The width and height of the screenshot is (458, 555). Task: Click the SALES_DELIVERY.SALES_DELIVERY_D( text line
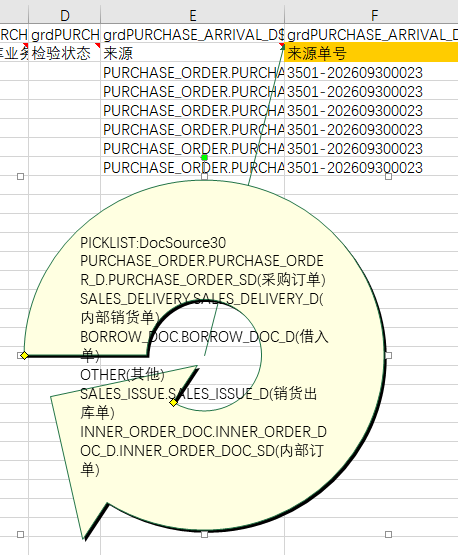pyautogui.click(x=201, y=299)
